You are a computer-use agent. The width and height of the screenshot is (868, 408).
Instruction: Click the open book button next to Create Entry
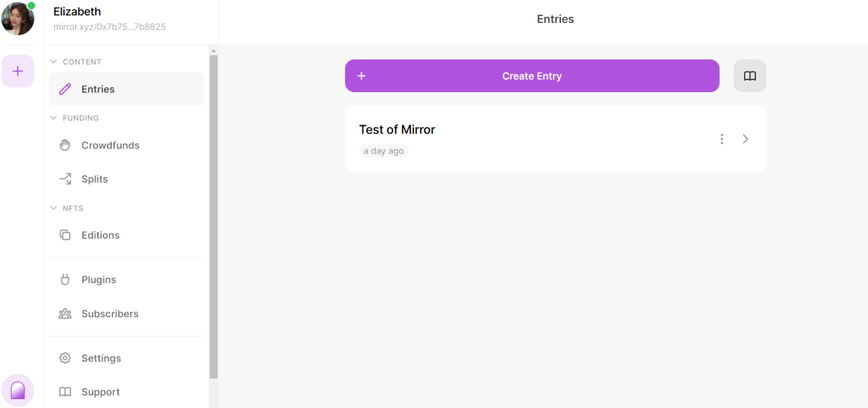click(x=750, y=76)
